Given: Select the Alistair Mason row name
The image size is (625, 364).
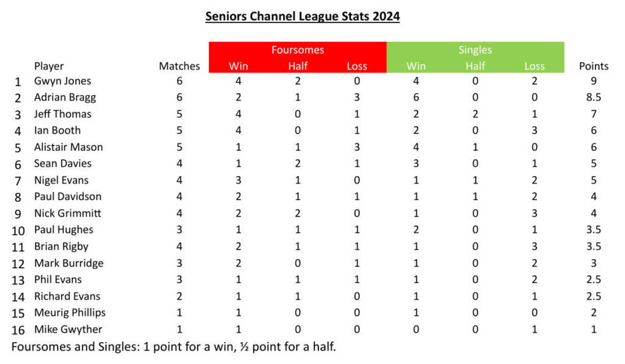Looking at the screenshot, I should [68, 147].
